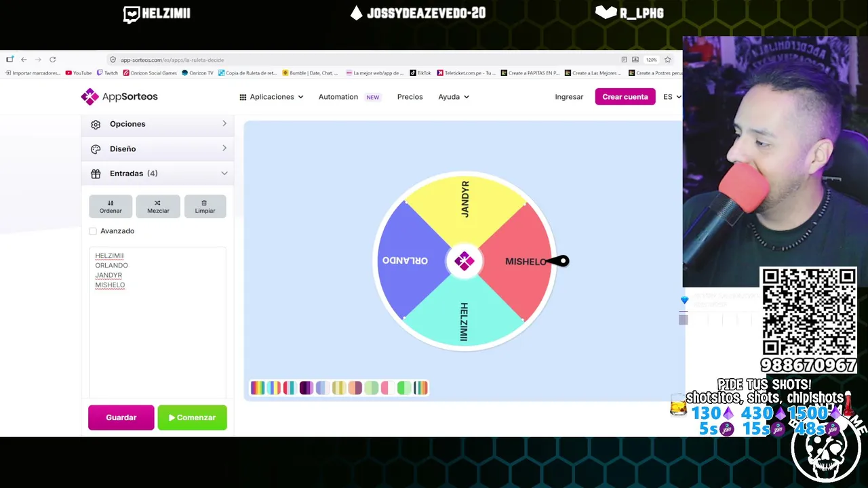Open the Onrizon Social Games bookmark
The image size is (868, 488).
click(x=150, y=73)
